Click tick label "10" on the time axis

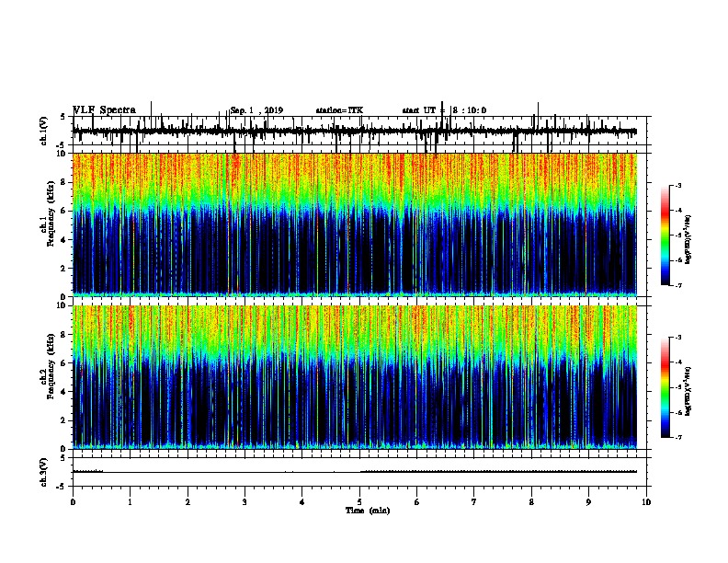646,502
